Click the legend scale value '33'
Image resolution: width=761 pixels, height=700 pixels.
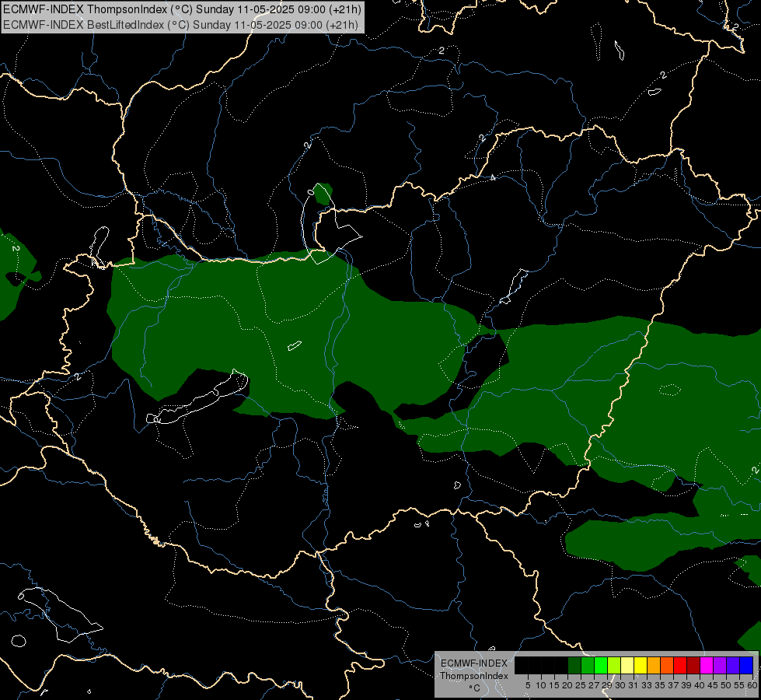(647, 685)
